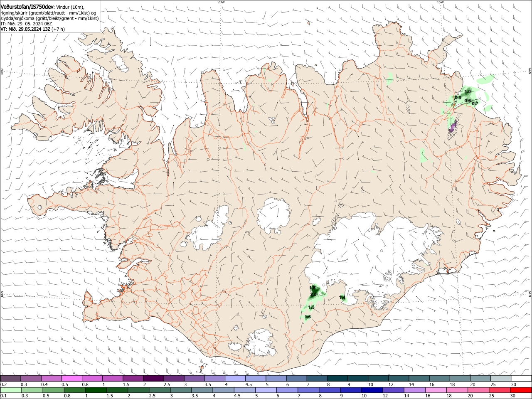Click the 1.6 rainfall value on the map
Viewport: 532px width, 399px height.
[308, 317]
